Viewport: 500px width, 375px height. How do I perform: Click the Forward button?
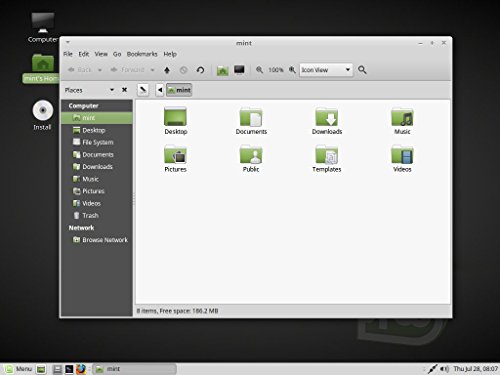click(x=128, y=70)
